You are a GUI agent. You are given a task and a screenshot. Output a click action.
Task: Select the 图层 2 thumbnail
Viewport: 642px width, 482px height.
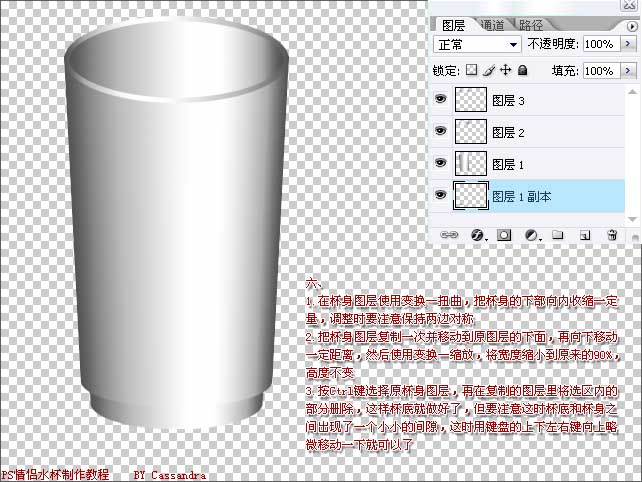(x=471, y=131)
